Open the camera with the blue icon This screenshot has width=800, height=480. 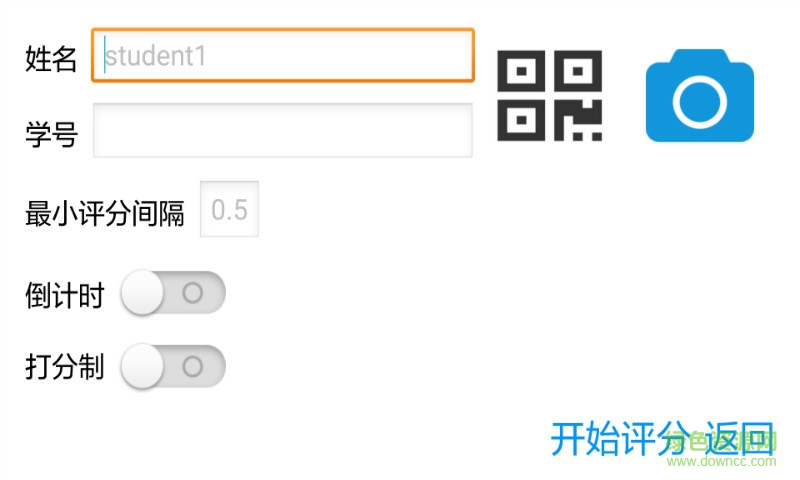[699, 98]
